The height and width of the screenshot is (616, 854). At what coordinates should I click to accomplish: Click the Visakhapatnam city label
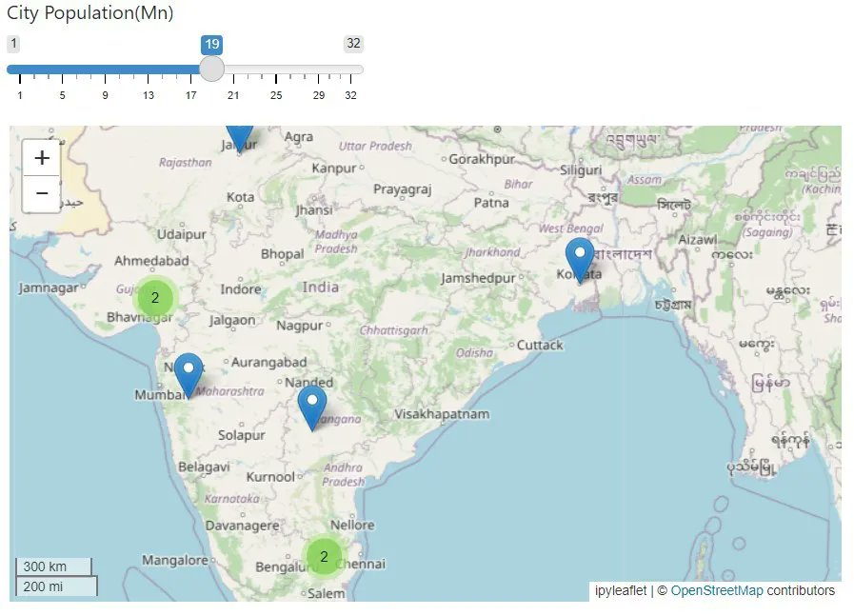coord(442,414)
